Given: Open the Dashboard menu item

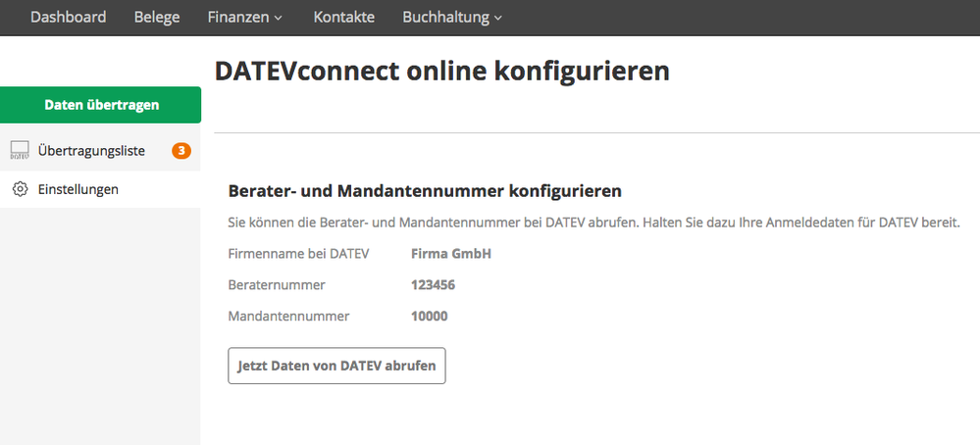Looking at the screenshot, I should tap(68, 17).
